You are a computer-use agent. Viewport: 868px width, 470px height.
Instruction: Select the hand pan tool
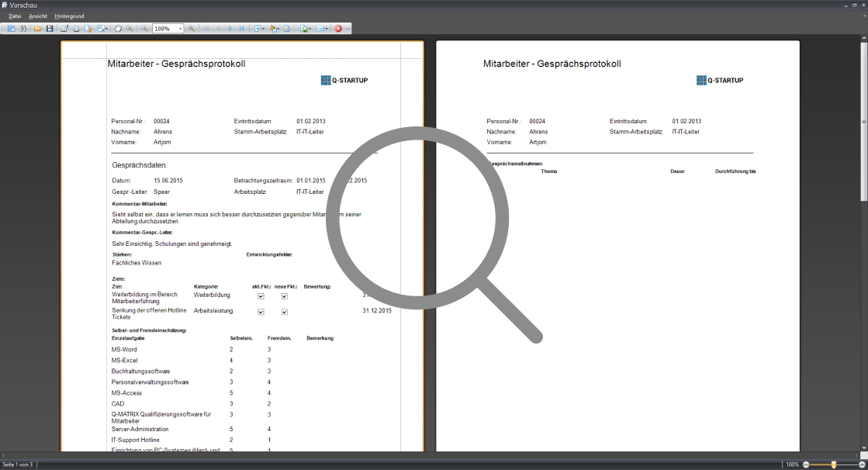[x=118, y=29]
